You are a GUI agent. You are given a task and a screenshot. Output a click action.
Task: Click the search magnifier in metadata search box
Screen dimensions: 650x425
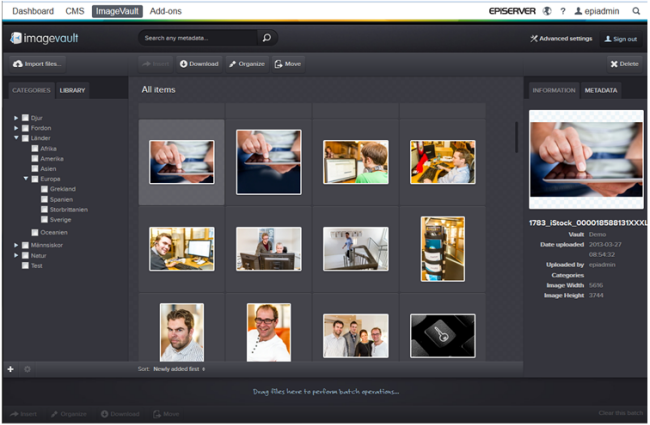pos(266,38)
